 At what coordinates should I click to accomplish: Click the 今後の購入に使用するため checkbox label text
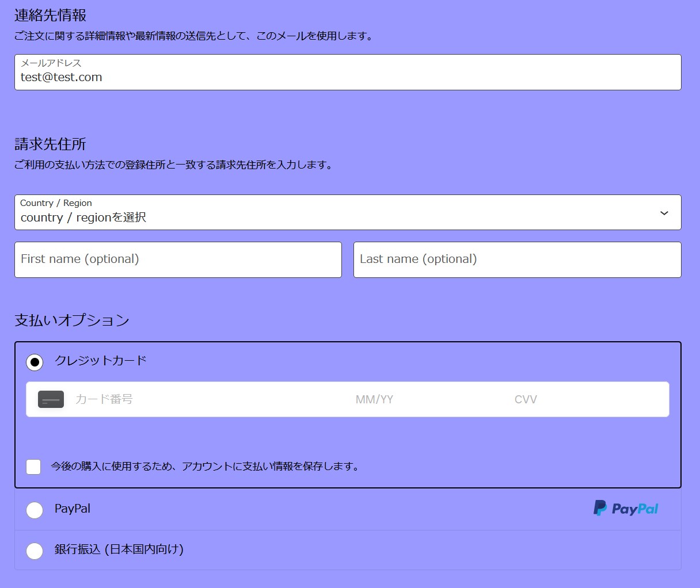point(206,467)
